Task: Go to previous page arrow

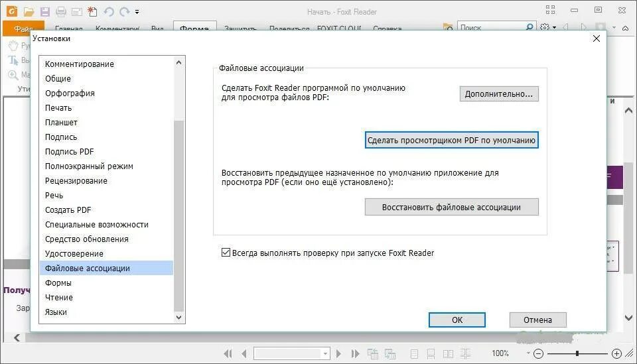Action: pos(244,354)
